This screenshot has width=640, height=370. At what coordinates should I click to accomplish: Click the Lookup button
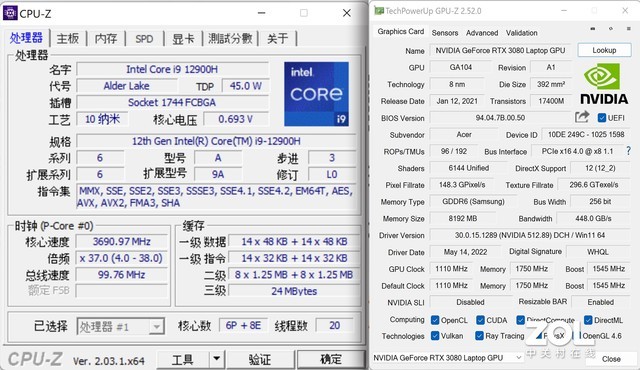click(x=604, y=50)
